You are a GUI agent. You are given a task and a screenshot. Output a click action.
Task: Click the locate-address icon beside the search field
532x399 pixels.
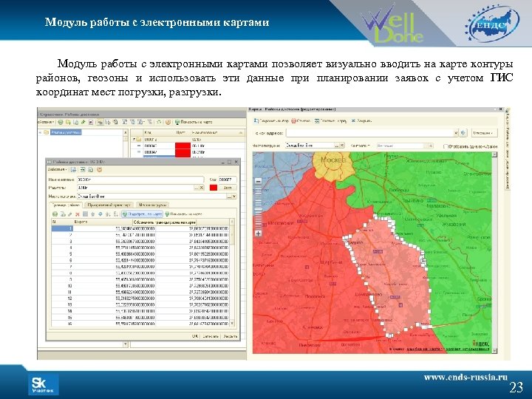pyautogui.click(x=463, y=133)
